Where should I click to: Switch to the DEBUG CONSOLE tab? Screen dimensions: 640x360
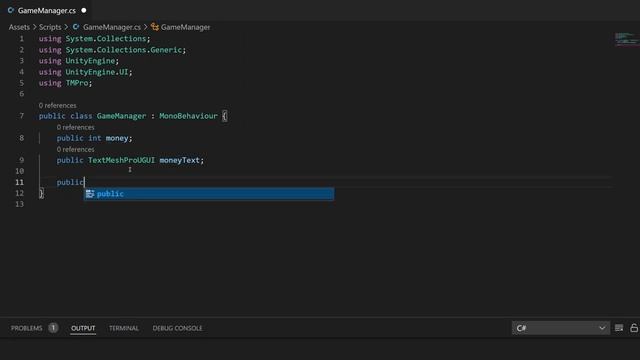click(x=177, y=328)
